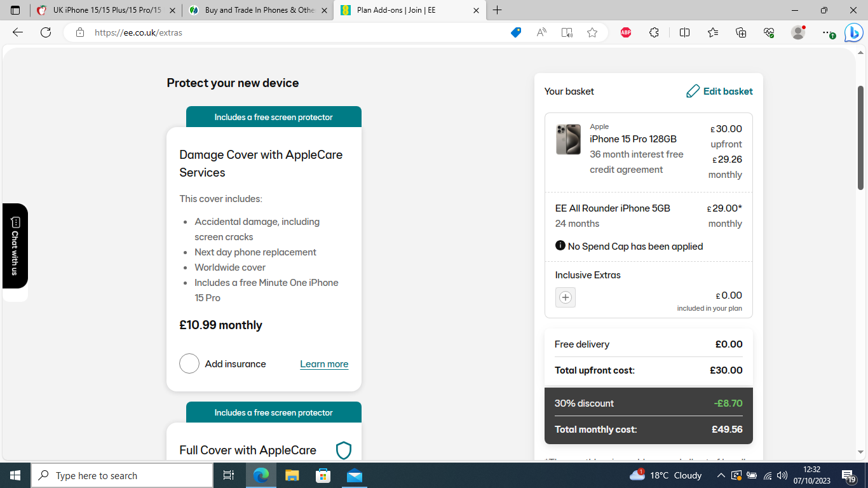Open Task View on the taskbar

click(229, 475)
